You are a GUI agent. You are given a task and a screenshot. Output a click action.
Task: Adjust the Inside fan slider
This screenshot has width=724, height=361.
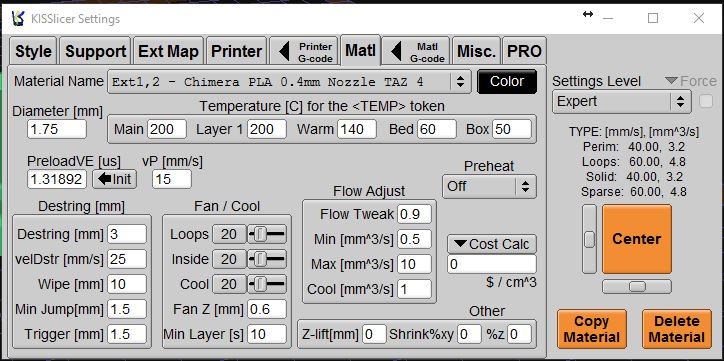click(267, 259)
